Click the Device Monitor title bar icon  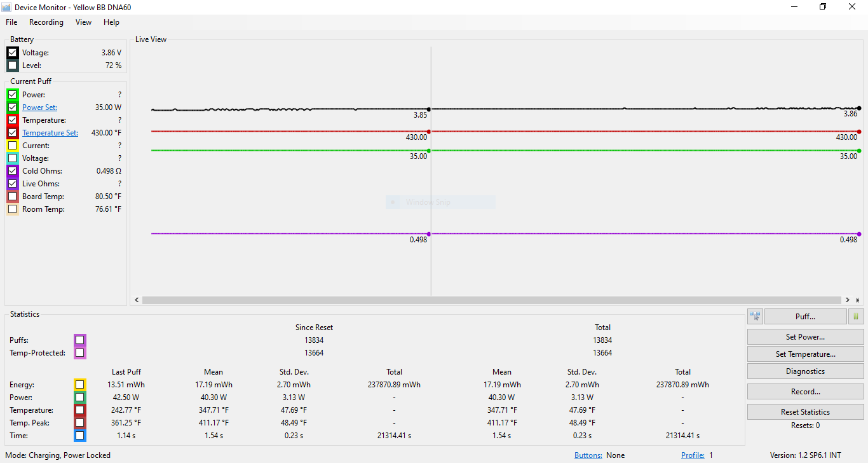click(x=7, y=7)
